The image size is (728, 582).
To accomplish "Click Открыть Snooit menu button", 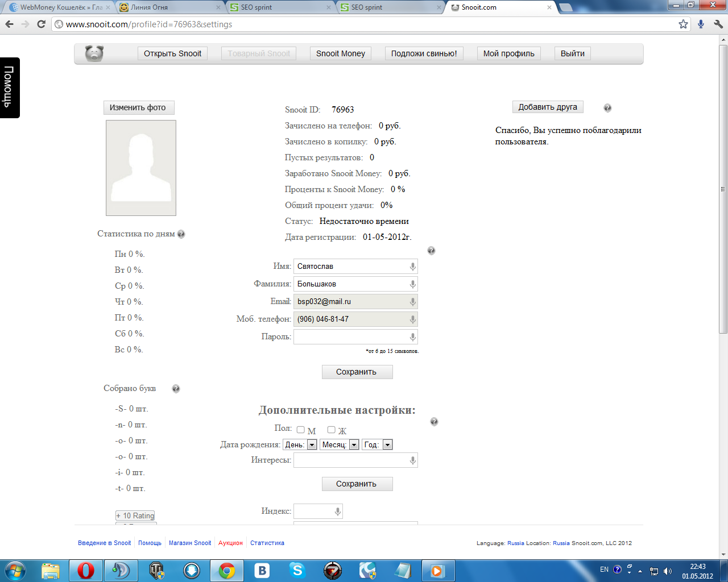I will (x=172, y=53).
